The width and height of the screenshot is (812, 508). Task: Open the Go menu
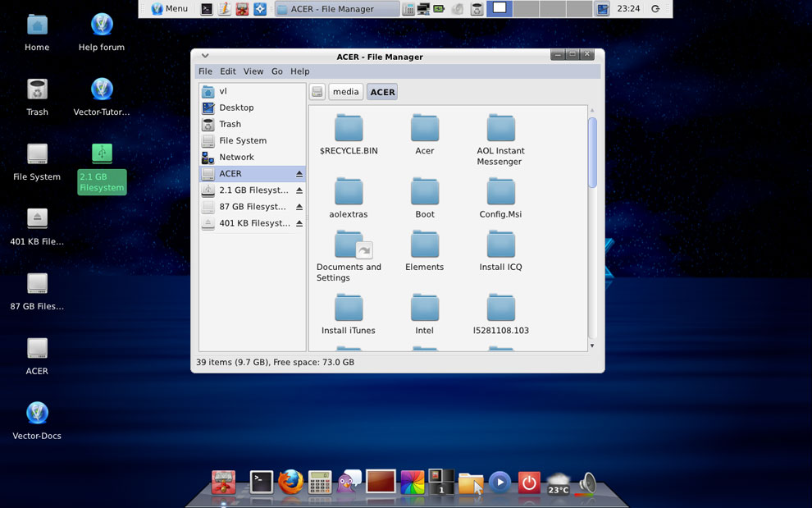point(277,71)
